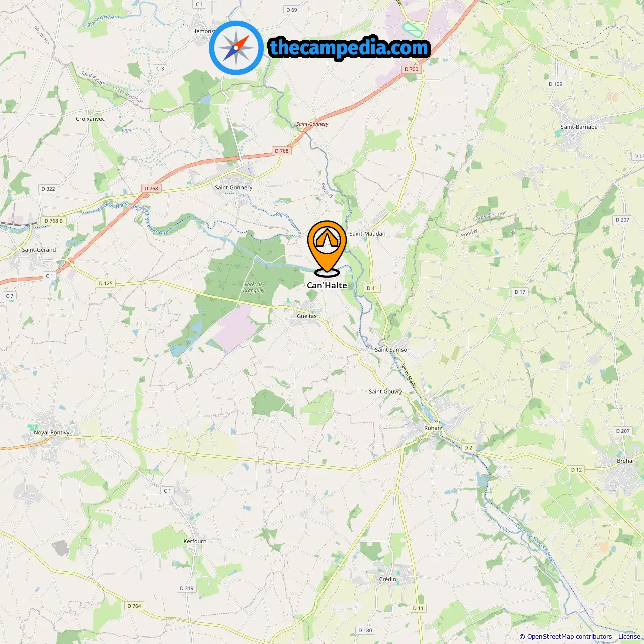Click the orange Can'Halte campsite marker
Screen dimensions: 644x644
(327, 249)
